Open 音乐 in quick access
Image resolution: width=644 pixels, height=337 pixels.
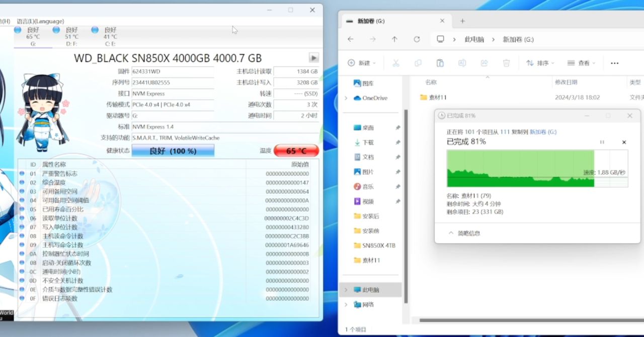[x=368, y=186]
